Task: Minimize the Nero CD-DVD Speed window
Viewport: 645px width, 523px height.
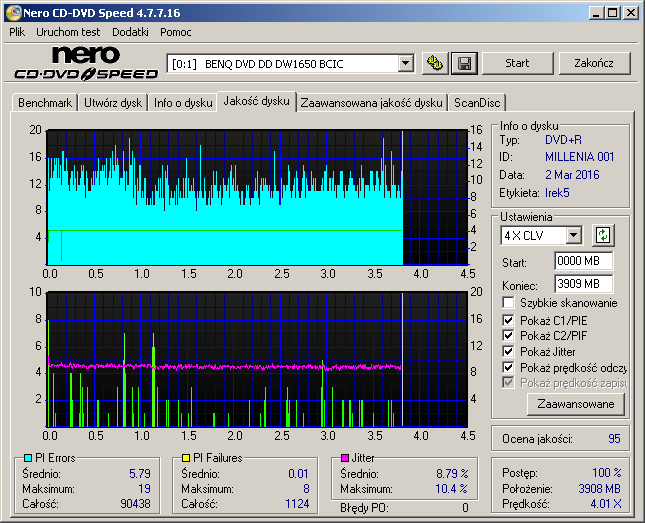Action: 596,13
